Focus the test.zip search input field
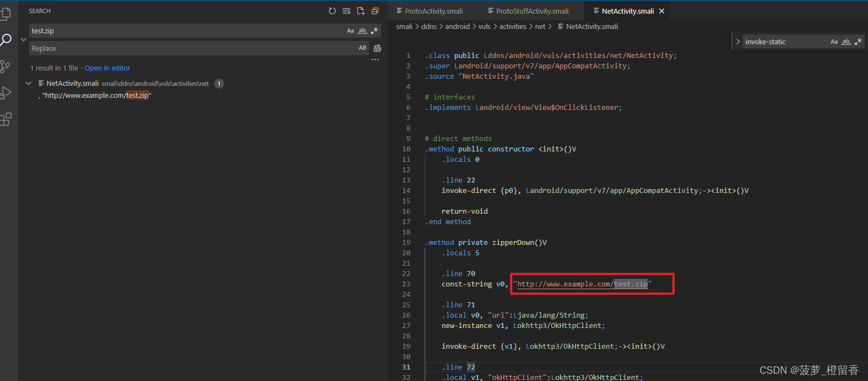The height and width of the screenshot is (381, 868). 186,31
